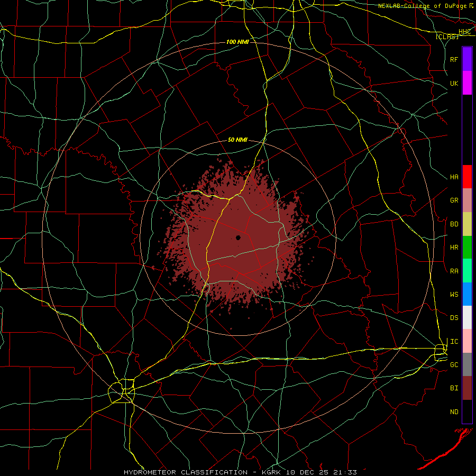Click the HR legend label
The width and height of the screenshot is (476, 476).
point(454,248)
